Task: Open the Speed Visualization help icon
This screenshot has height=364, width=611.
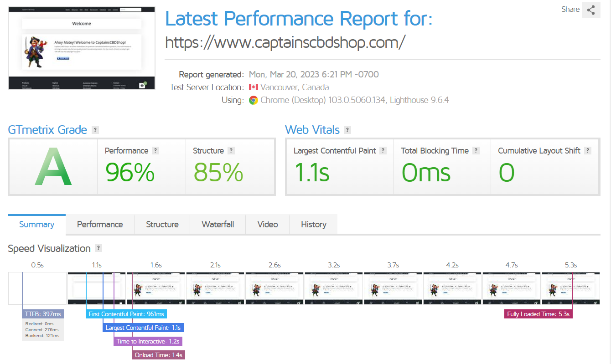Action: 98,248
